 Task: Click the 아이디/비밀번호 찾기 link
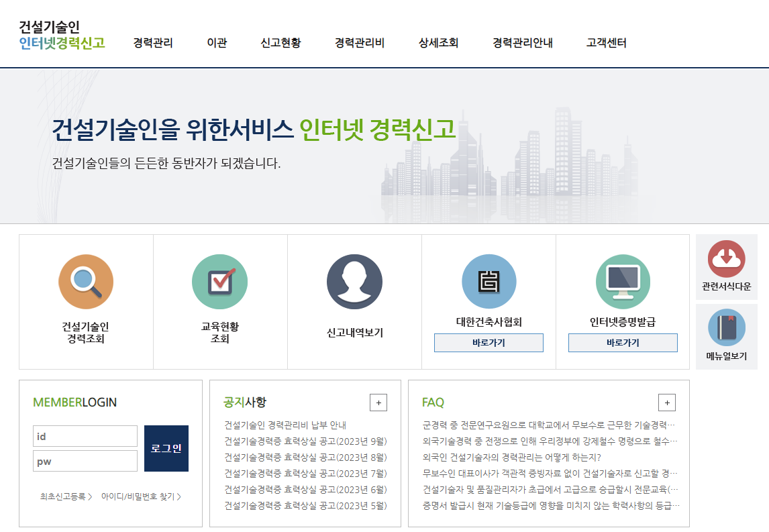tap(141, 496)
